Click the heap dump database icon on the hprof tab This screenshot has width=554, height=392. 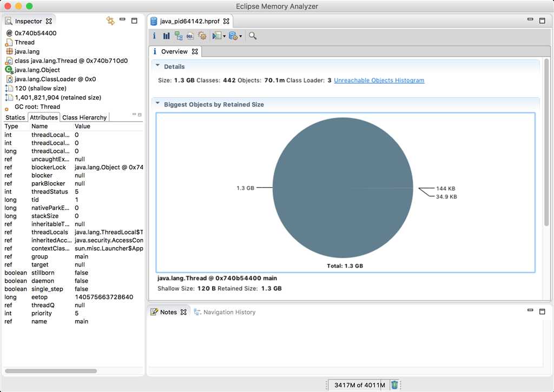pos(154,21)
